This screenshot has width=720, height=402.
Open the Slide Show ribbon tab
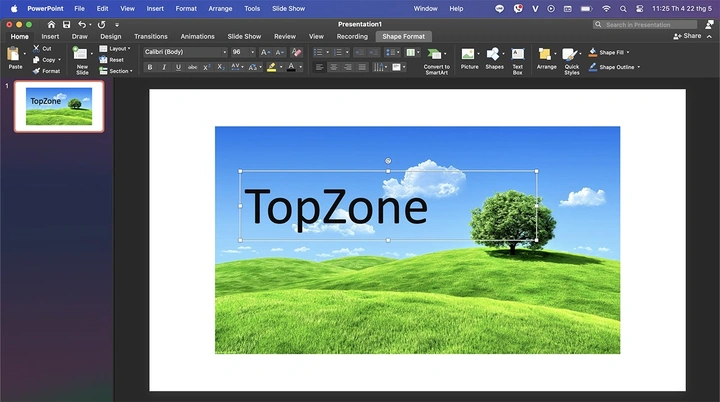coord(244,36)
